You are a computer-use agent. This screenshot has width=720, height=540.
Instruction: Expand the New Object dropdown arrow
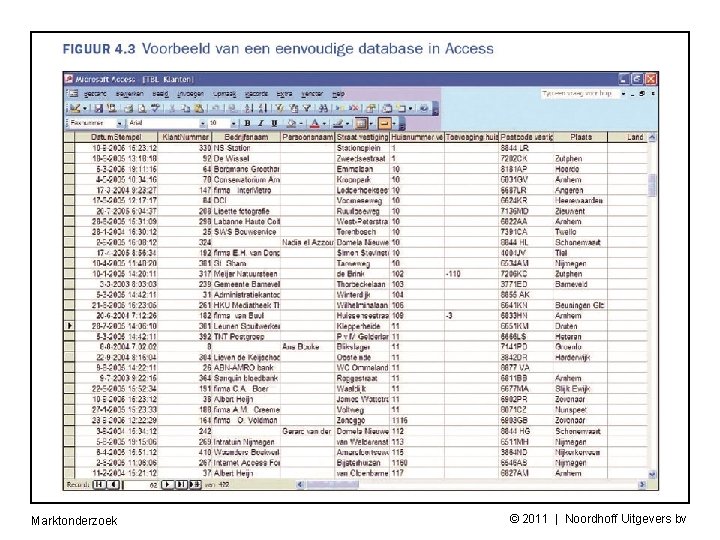[410, 109]
